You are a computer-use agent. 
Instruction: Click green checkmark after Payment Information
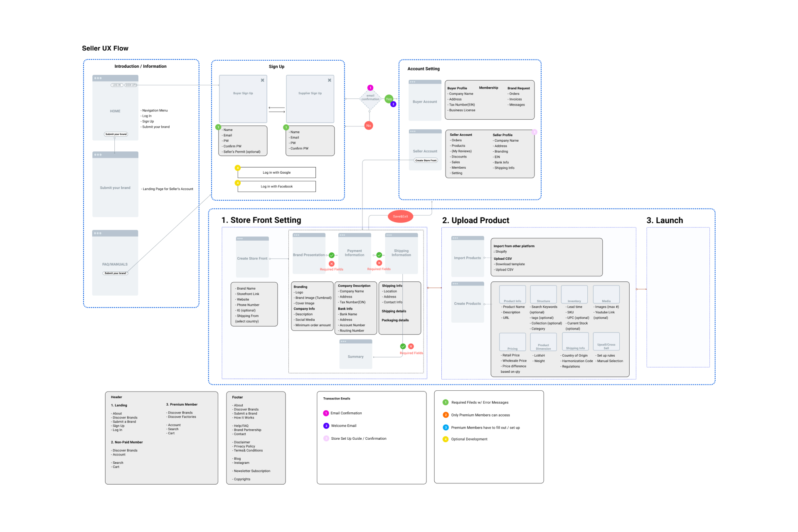[x=379, y=255]
